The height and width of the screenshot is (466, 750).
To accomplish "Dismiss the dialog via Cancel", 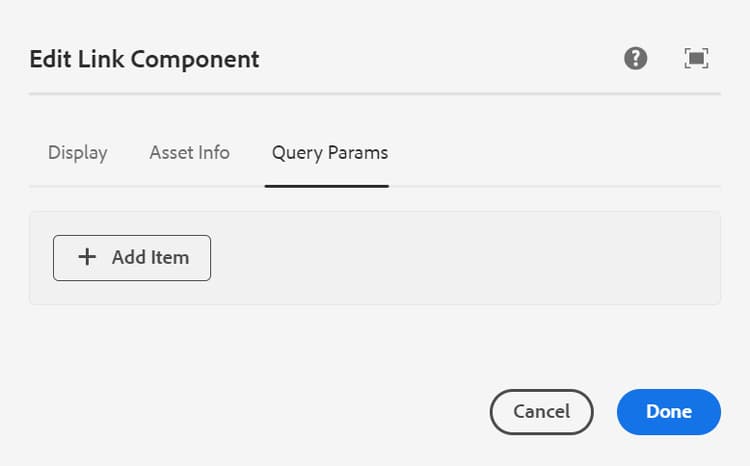I will (x=541, y=411).
